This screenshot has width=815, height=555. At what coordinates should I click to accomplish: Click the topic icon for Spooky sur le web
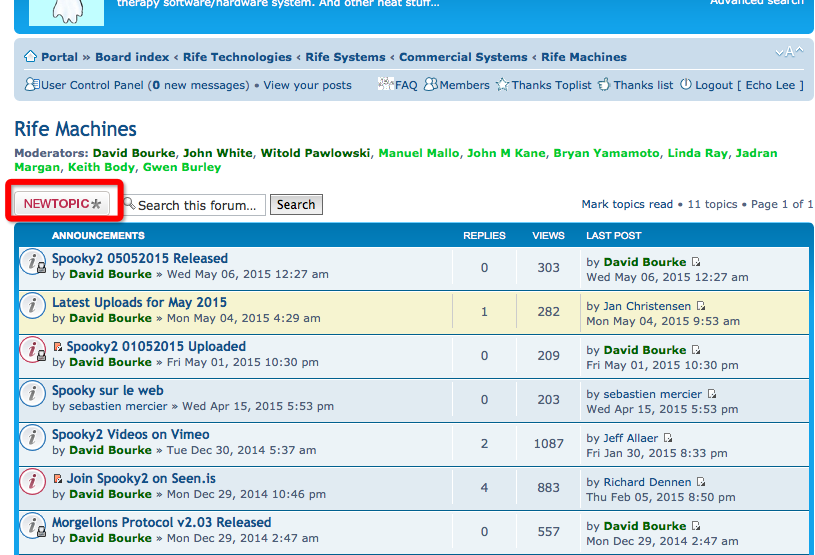[x=32, y=393]
